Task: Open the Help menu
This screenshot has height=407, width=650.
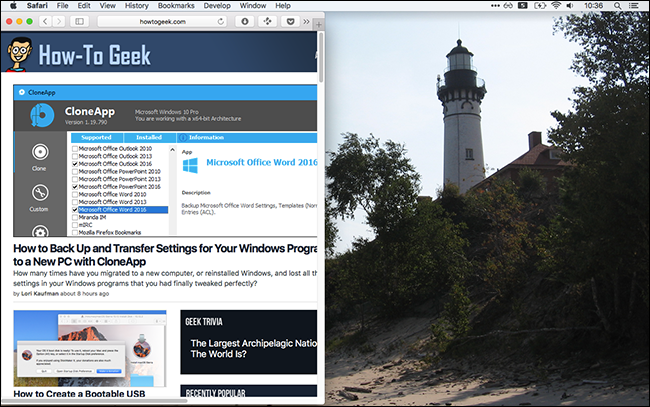Action: tap(283, 5)
